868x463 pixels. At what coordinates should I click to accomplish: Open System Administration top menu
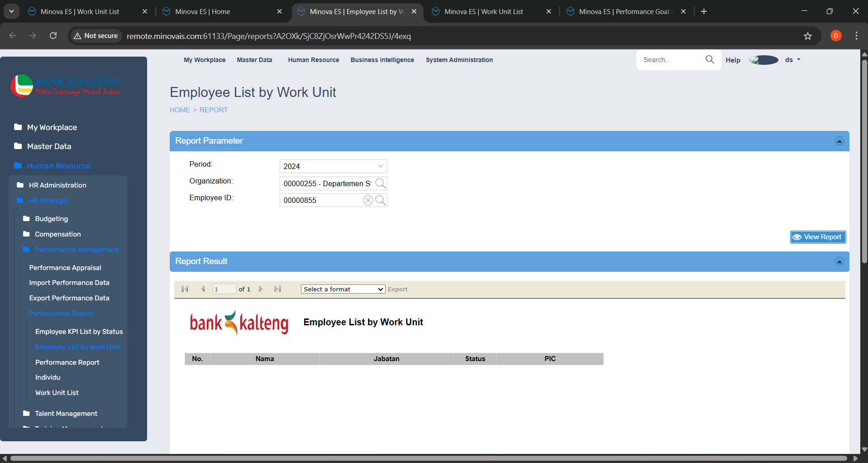[459, 60]
